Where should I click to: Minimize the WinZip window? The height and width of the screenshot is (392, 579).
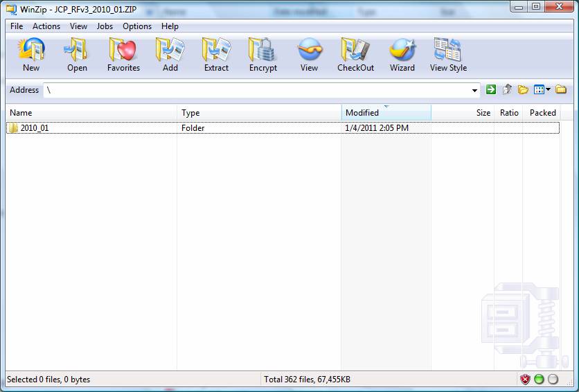click(519, 7)
